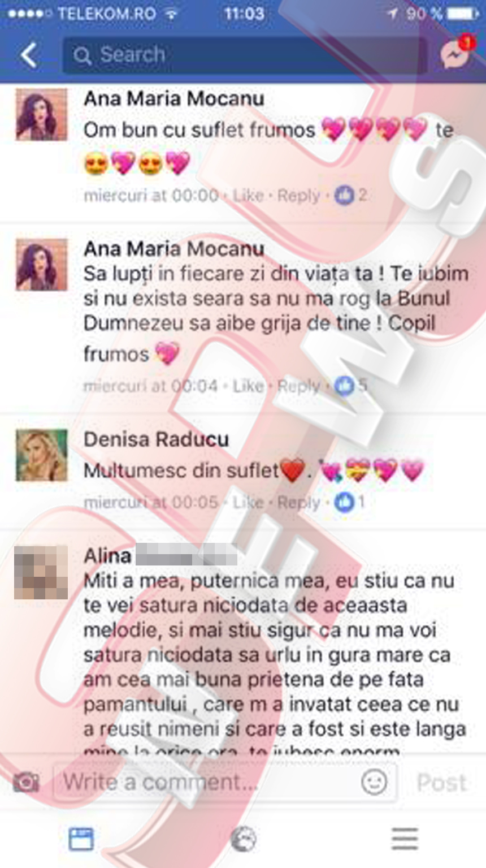Open the News Feed tab icon
486x868 pixels.
[81, 839]
